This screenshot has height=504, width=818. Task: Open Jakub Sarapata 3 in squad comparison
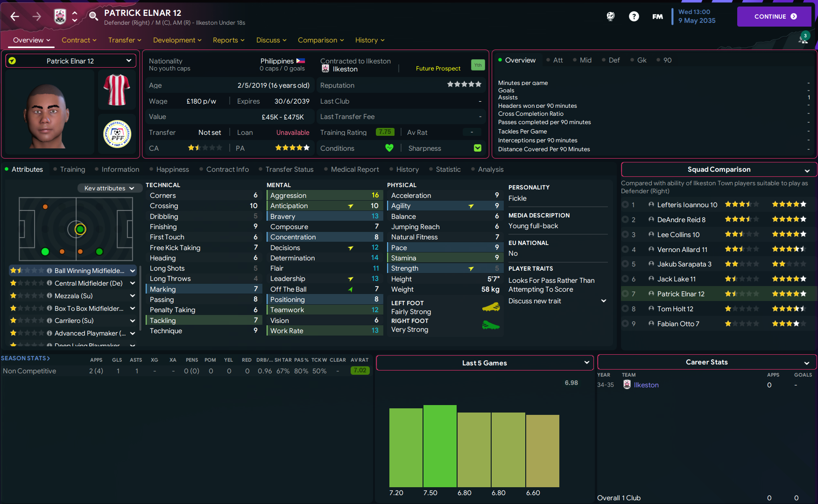[x=684, y=264]
